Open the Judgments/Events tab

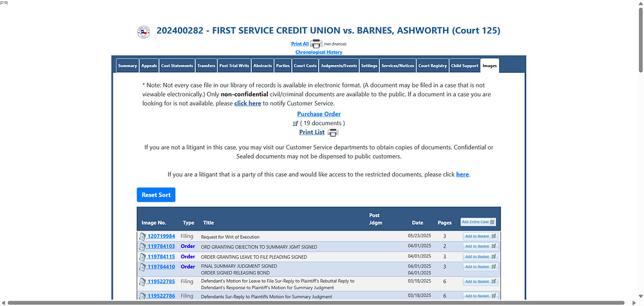[339, 66]
